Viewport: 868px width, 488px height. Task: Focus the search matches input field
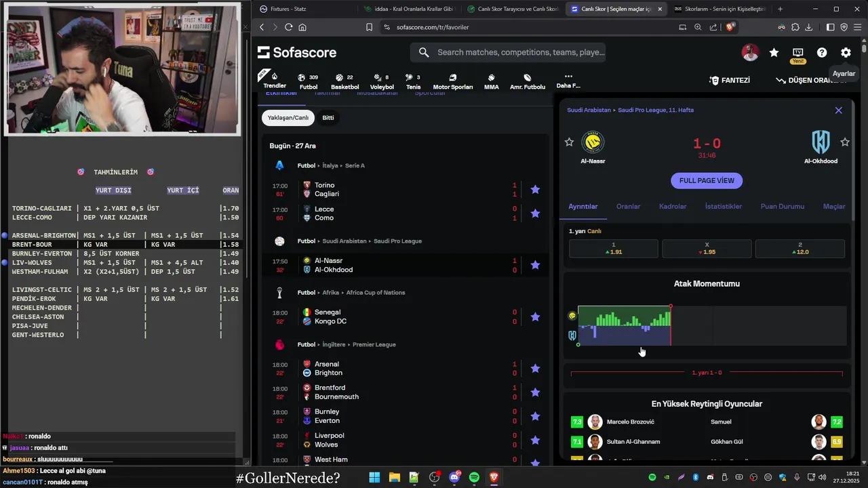pyautogui.click(x=508, y=52)
